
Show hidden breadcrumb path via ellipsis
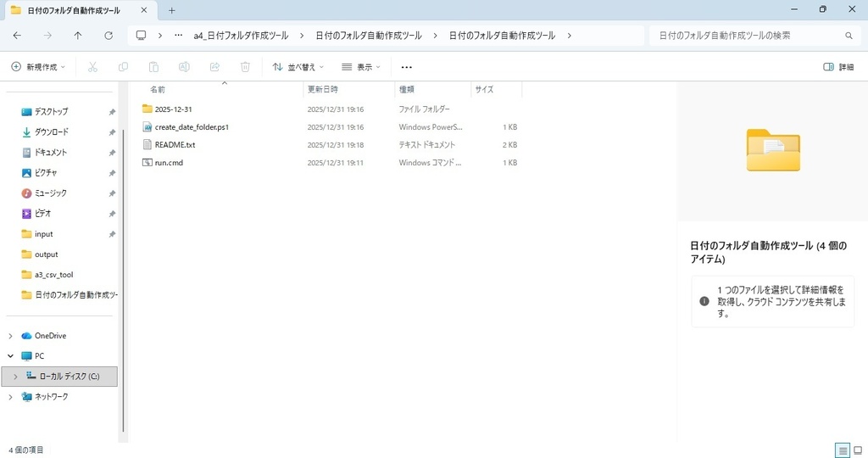click(x=178, y=36)
